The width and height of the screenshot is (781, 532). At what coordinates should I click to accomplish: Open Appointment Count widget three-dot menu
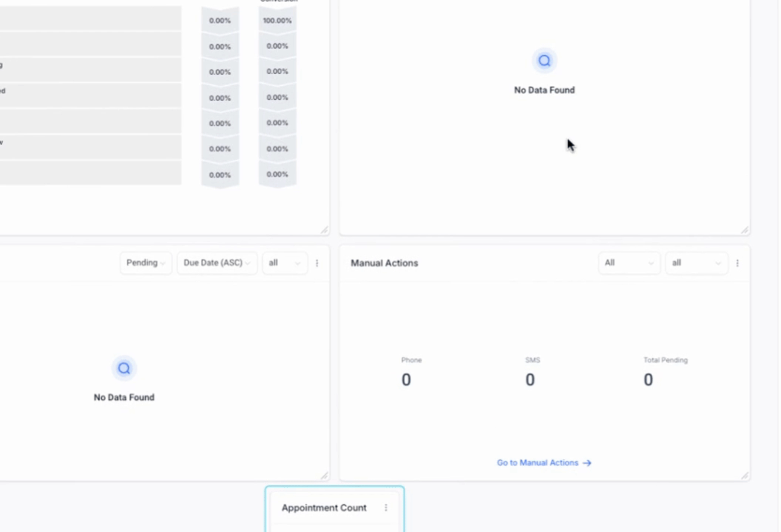(x=386, y=508)
